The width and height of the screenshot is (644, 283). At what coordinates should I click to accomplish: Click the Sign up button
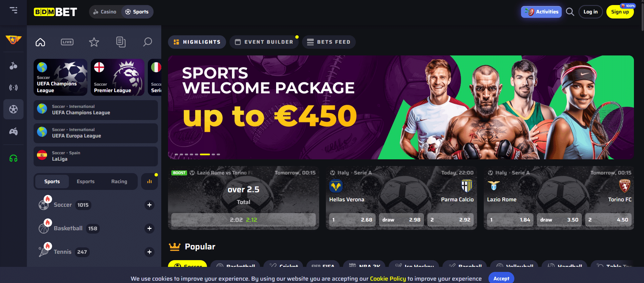click(620, 12)
